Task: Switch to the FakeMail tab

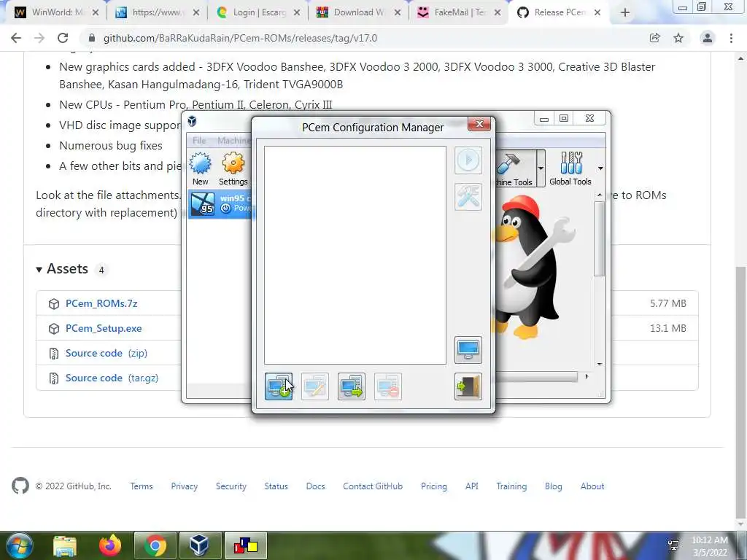Action: (x=460, y=12)
